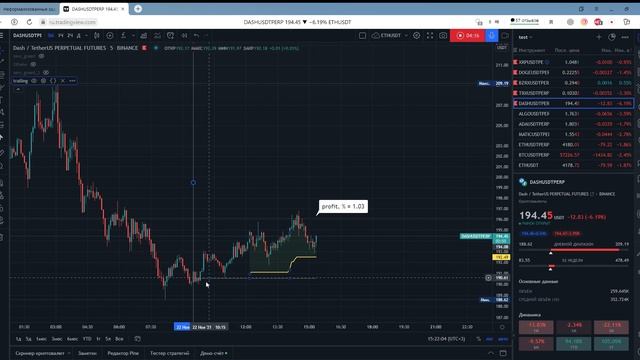Open the Редактор Pine tab
The height and width of the screenshot is (360, 640).
[x=123, y=353]
